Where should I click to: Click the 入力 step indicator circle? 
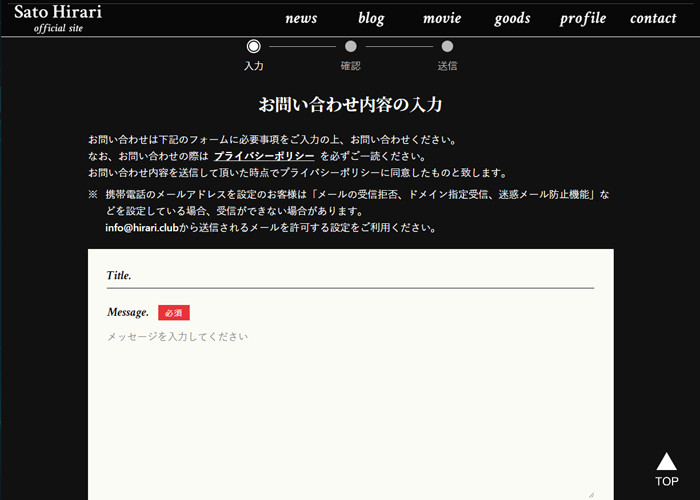pos(253,46)
